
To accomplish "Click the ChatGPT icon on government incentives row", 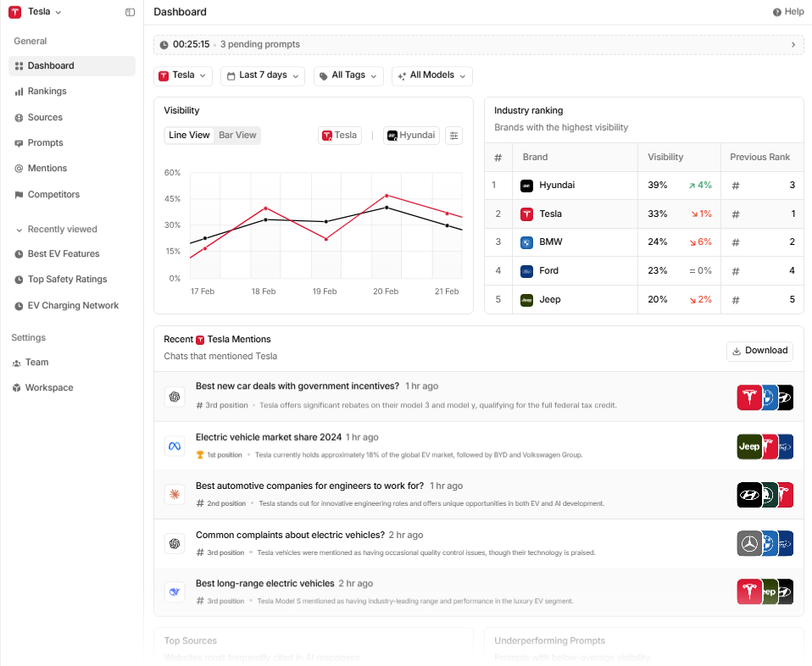I will [x=175, y=397].
